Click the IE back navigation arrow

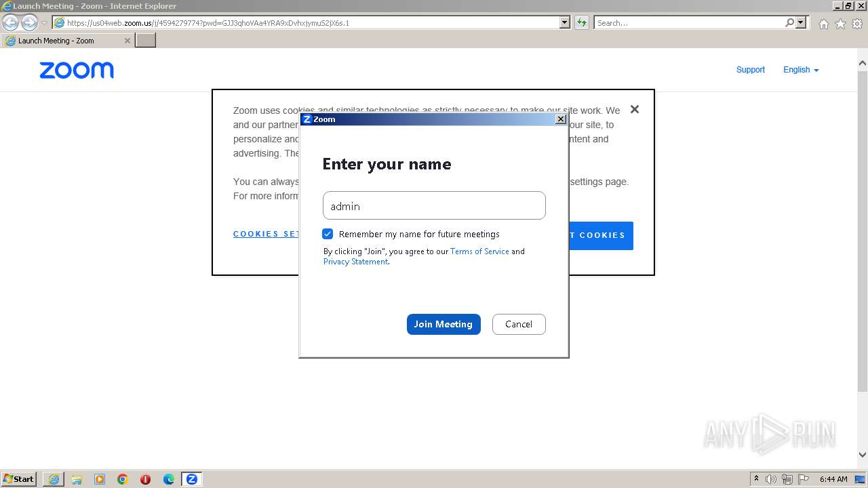point(10,22)
